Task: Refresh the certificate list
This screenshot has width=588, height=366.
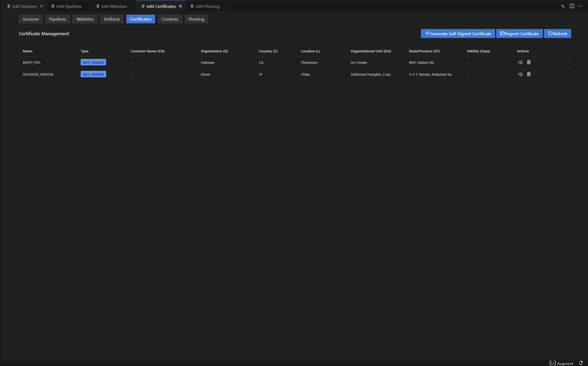Action: pyautogui.click(x=557, y=34)
